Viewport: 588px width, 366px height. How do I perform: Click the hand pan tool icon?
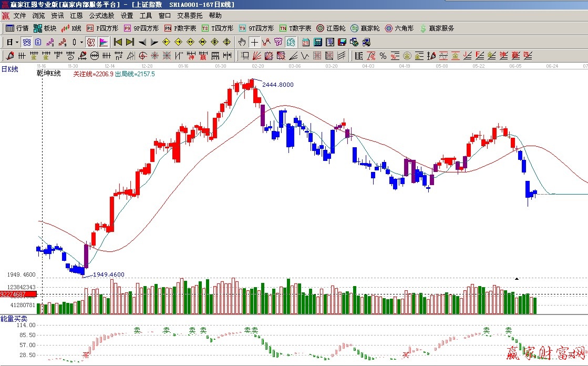[x=242, y=42]
